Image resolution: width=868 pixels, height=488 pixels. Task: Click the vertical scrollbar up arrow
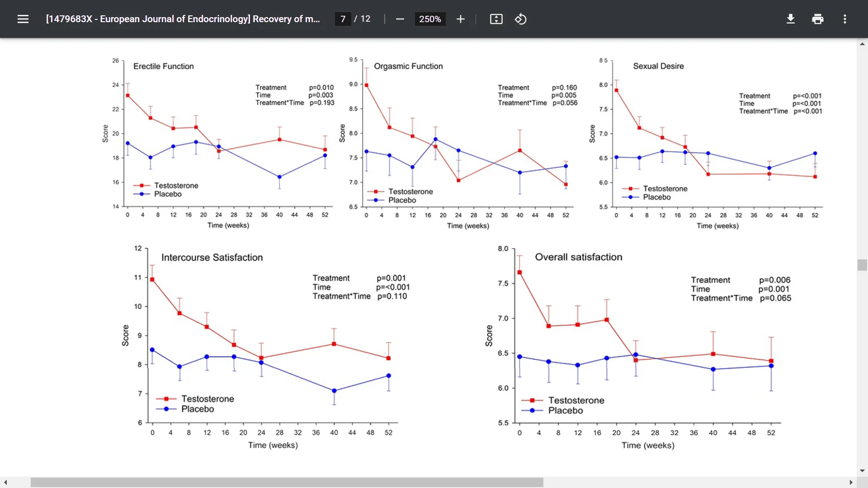862,44
